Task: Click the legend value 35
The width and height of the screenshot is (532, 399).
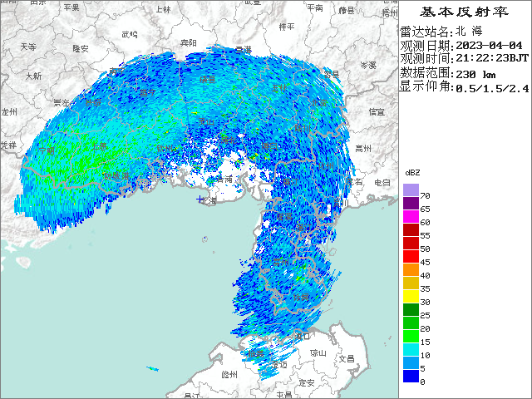Action: [x=425, y=288]
